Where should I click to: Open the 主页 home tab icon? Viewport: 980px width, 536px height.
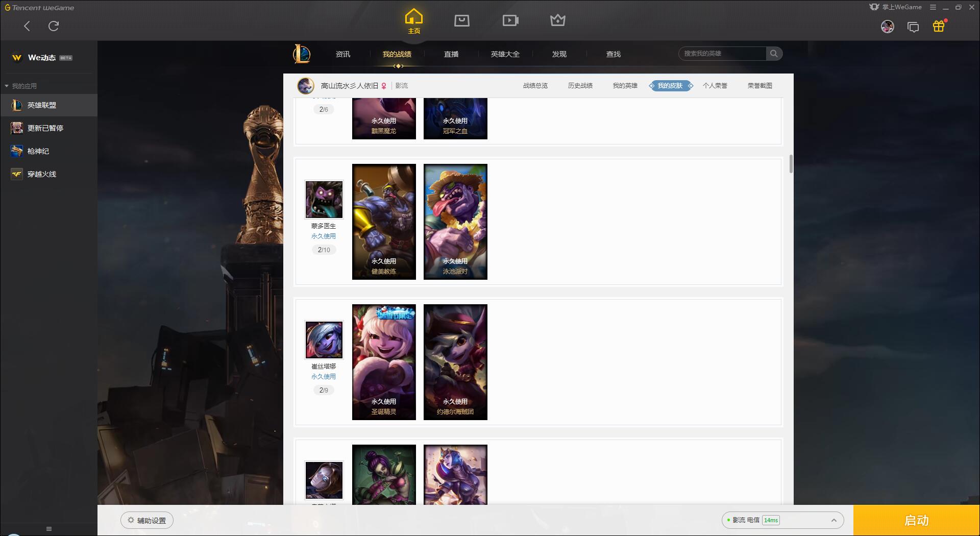tap(414, 21)
